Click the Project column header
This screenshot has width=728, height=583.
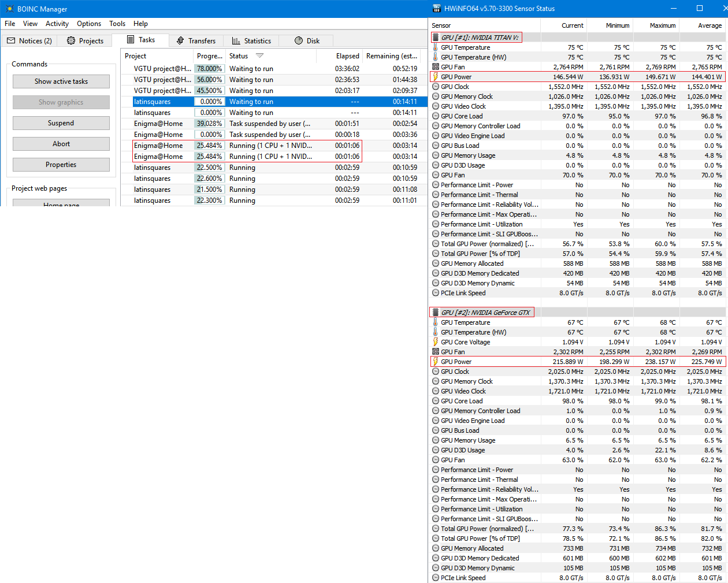click(157, 56)
